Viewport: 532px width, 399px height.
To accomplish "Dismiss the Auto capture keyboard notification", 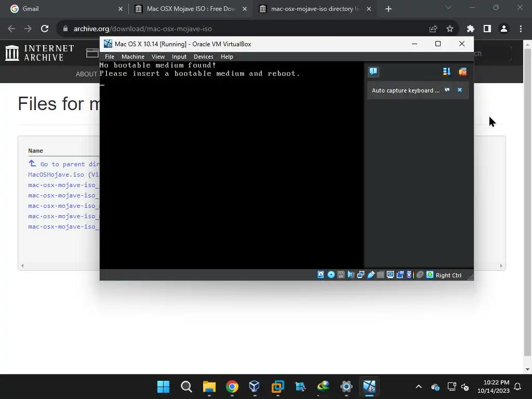I will pos(460,90).
